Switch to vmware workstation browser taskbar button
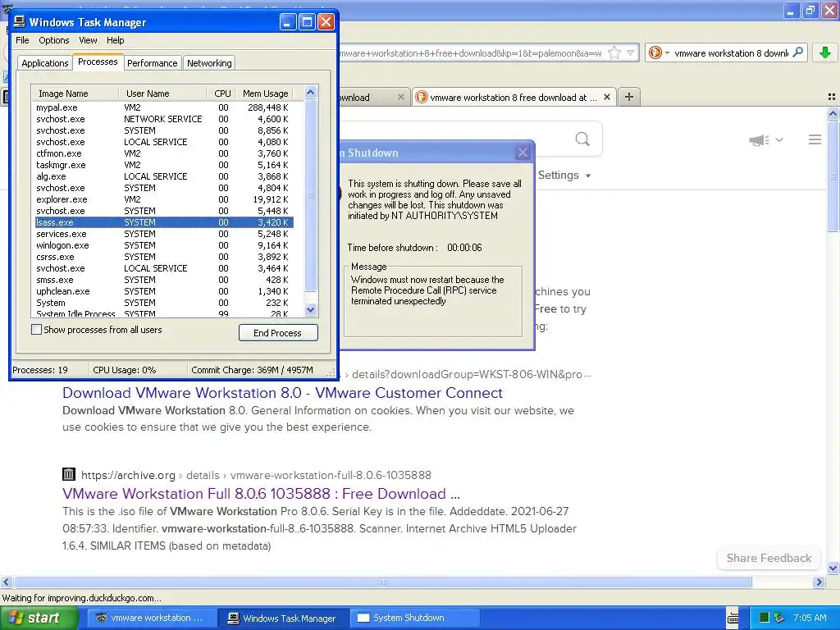The width and height of the screenshot is (840, 630). pyautogui.click(x=151, y=618)
